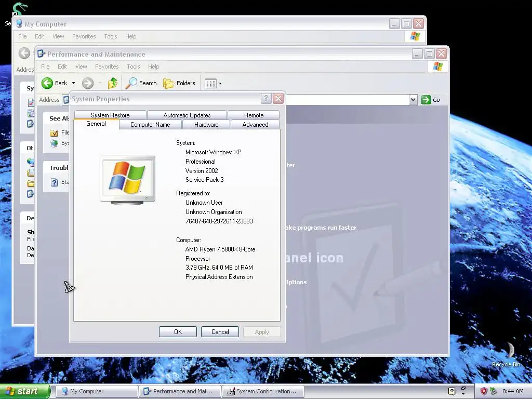Open View menu in Performance and Maintenance
Screen dimensions: 532x399
tap(81, 66)
